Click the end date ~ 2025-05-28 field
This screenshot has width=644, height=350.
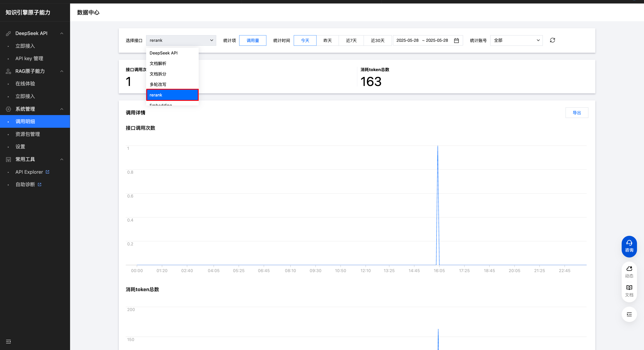(x=435, y=40)
